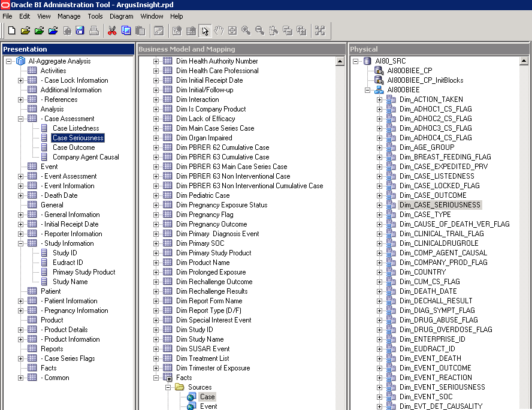Image resolution: width=532 pixels, height=410 pixels.
Task: Open the Window menu
Action: point(152,16)
